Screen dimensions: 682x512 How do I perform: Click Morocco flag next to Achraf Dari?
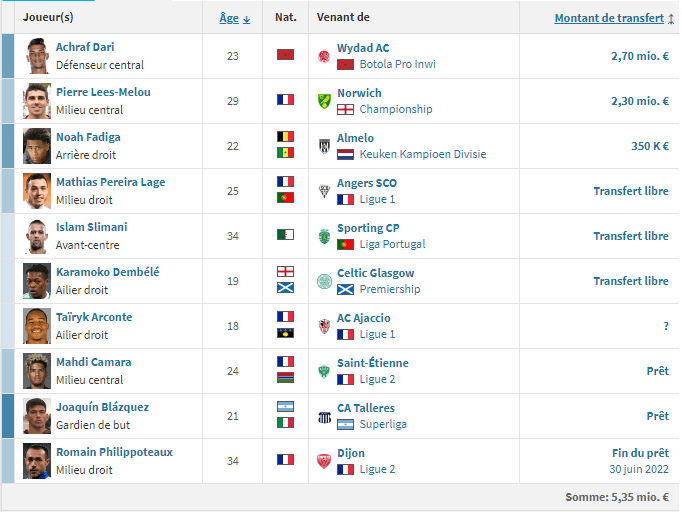click(286, 54)
